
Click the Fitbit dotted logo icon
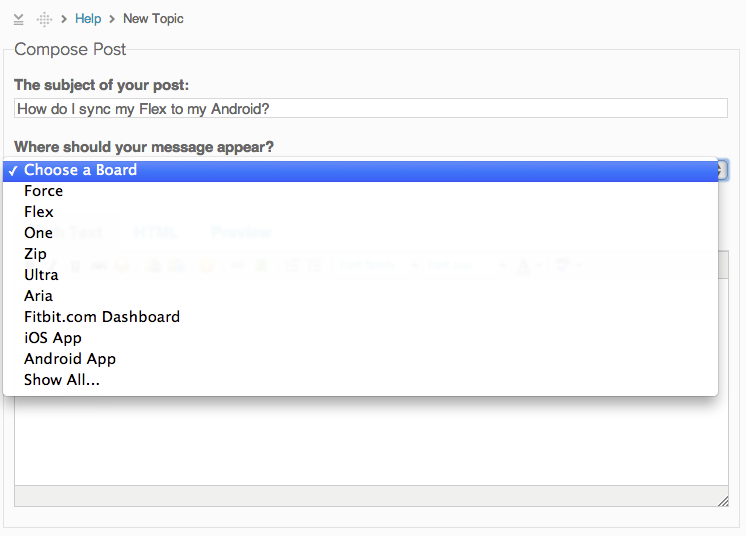[44, 19]
